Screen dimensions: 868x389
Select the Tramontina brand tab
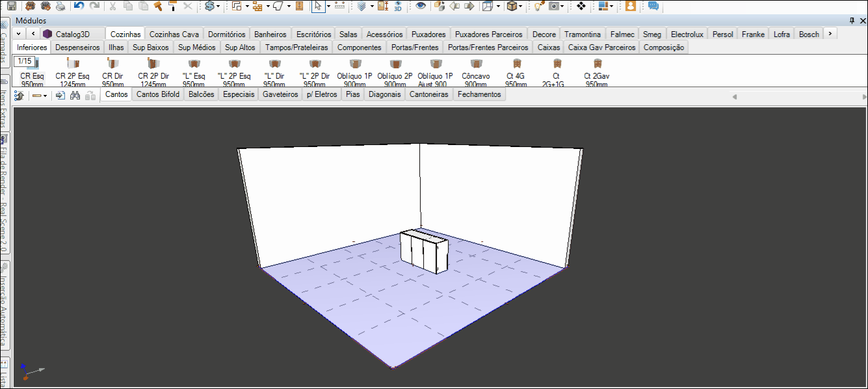583,34
